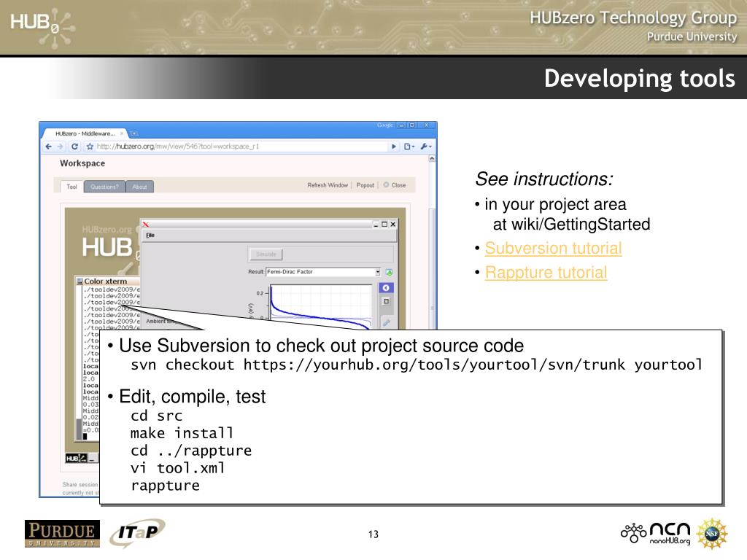Click the workspace Close link
Image resolution: width=747 pixels, height=560 pixels.
[x=395, y=185]
